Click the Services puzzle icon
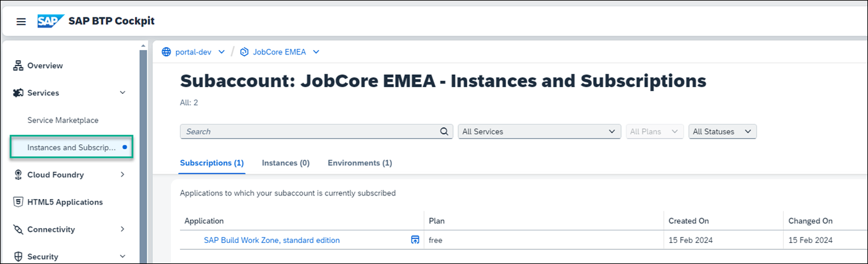 (19, 93)
